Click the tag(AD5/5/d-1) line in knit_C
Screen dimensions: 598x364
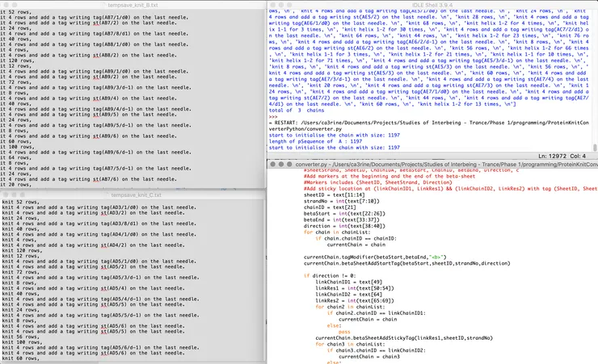101,316
